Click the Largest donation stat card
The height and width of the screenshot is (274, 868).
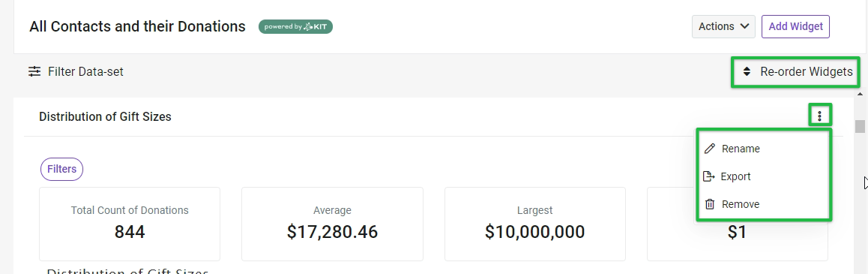point(534,224)
